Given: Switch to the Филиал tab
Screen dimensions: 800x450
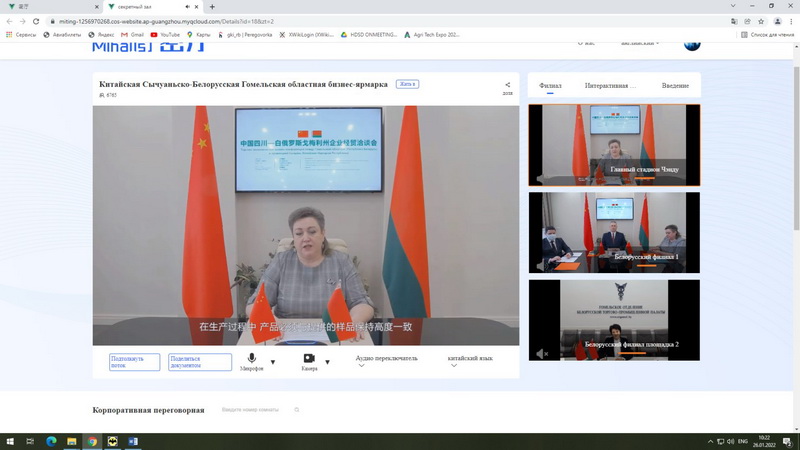Looking at the screenshot, I should (550, 86).
